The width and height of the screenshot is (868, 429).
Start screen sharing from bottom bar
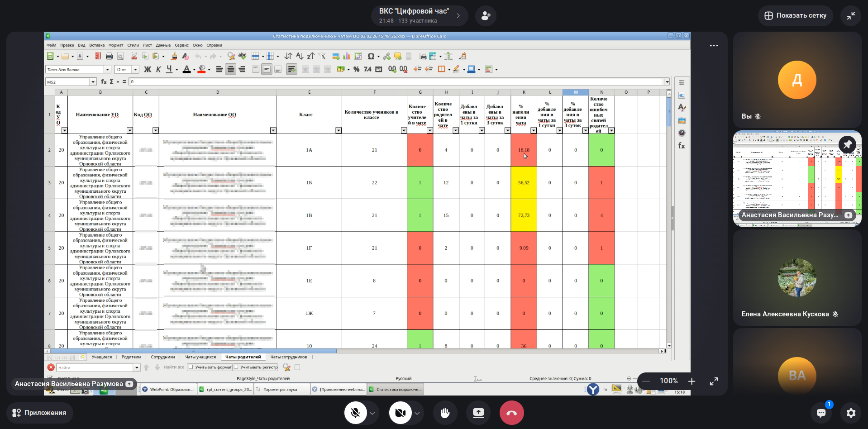point(478,413)
